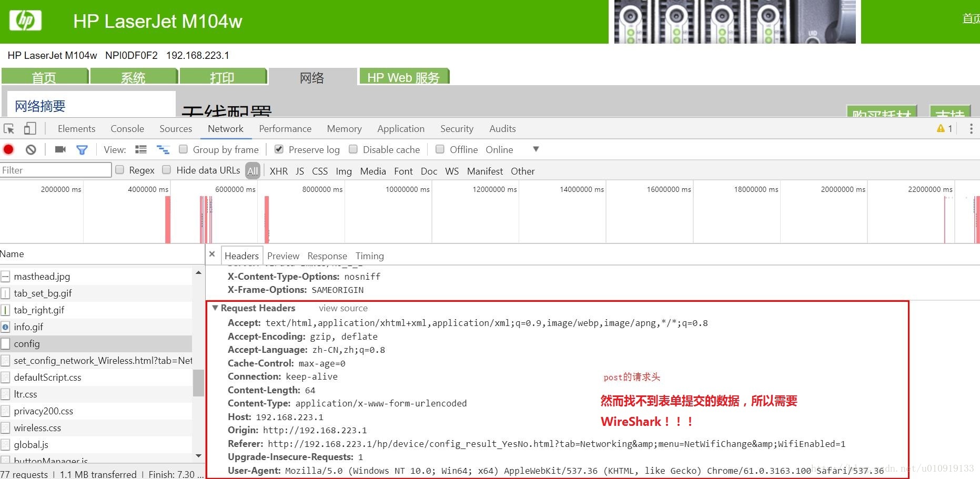Click the HP logo icon

tap(25, 21)
